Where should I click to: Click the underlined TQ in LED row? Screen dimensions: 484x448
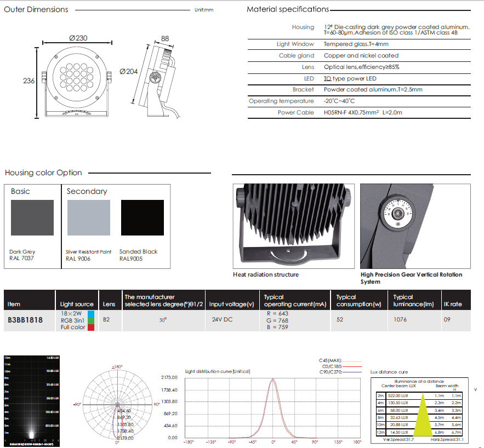coord(327,78)
